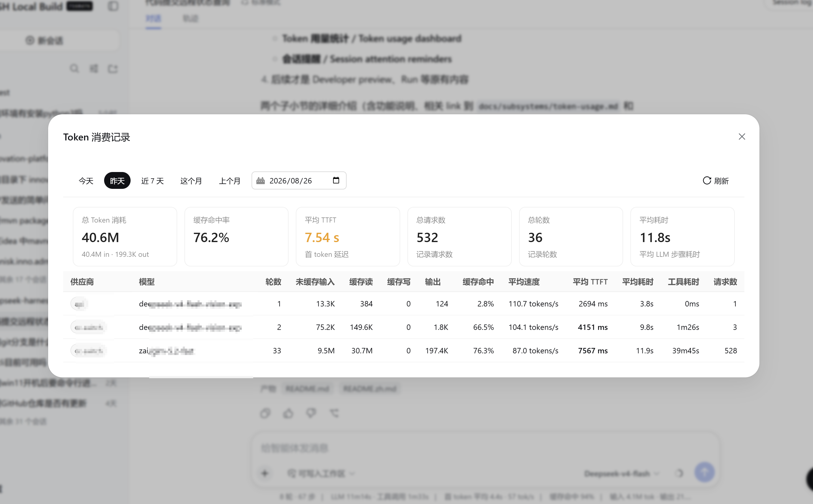This screenshot has width=813, height=504.
Task: Click the 平均 TTFT value 7.54 s
Action: pos(322,238)
